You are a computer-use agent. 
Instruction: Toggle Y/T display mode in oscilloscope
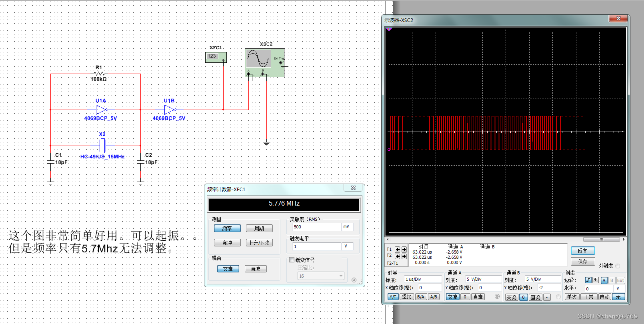point(393,297)
